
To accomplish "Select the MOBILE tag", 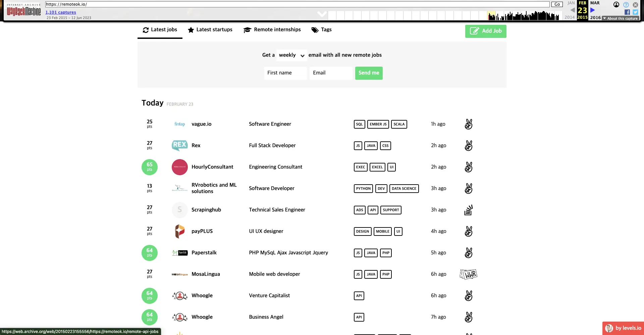I will click(383, 231).
